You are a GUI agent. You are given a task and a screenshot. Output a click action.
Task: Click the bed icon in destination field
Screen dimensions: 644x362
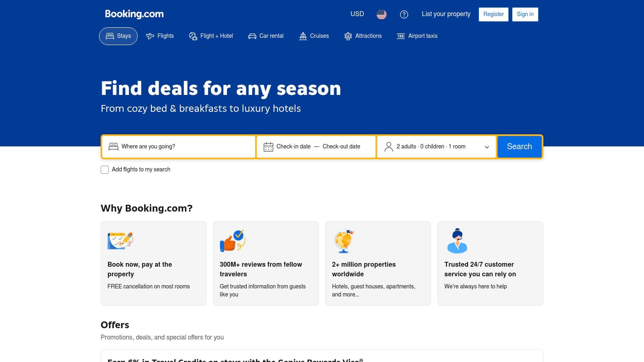114,147
